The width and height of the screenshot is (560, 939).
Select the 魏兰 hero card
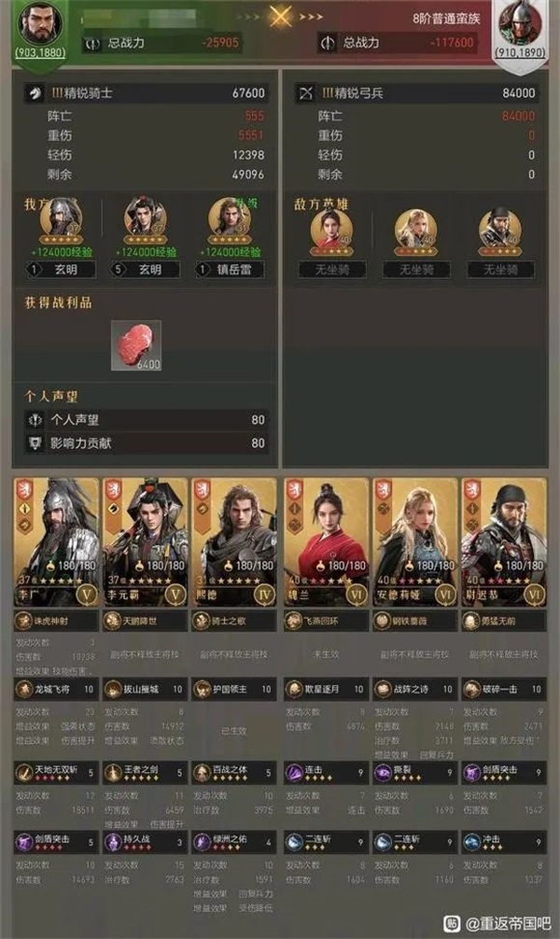[326, 542]
